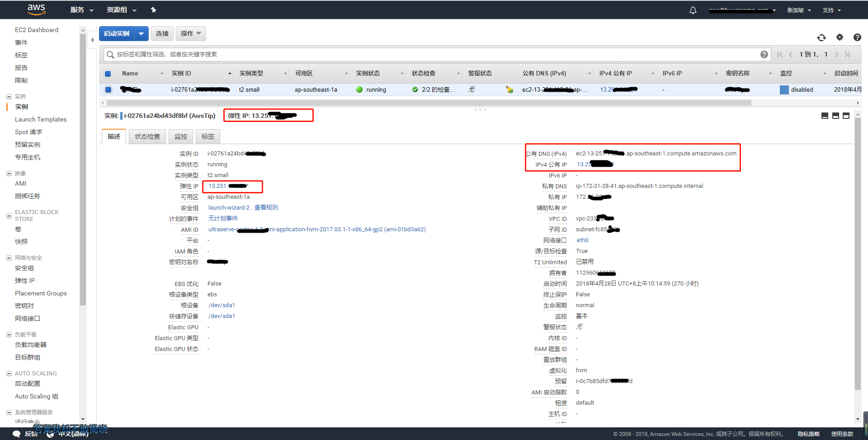The height and width of the screenshot is (440, 868).
Task: Sort by the 实例 ID column header
Action: tap(201, 74)
